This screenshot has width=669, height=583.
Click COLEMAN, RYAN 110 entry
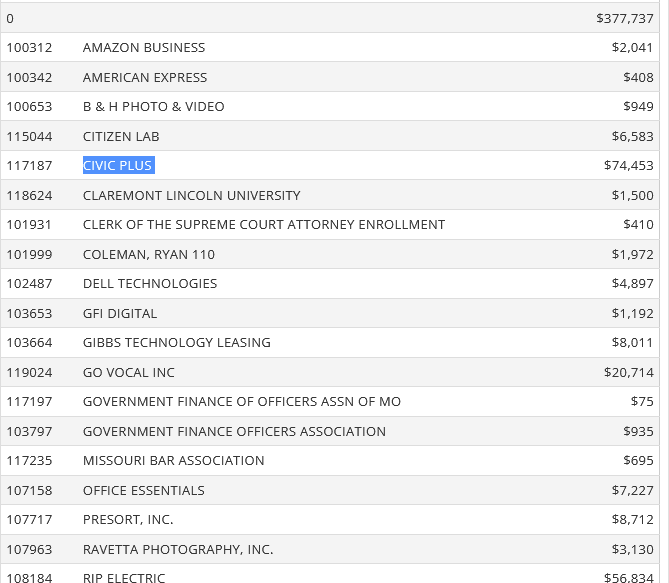point(149,254)
